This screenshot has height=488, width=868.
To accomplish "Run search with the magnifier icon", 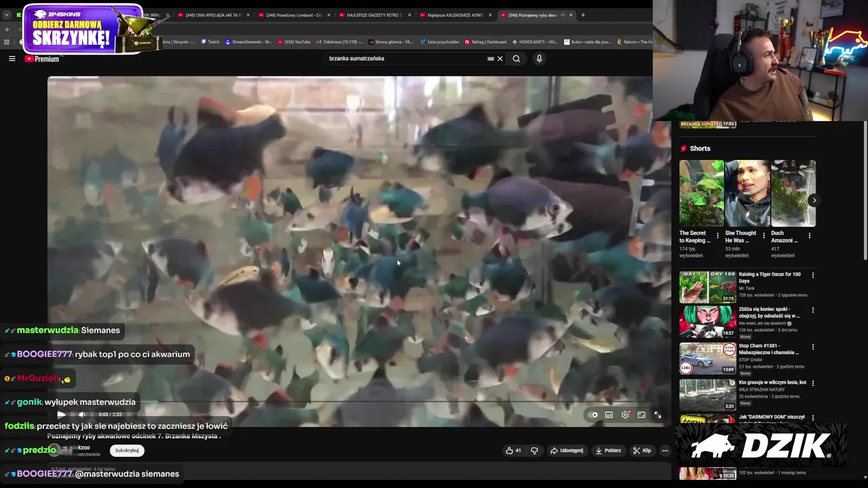I will click(x=516, y=58).
